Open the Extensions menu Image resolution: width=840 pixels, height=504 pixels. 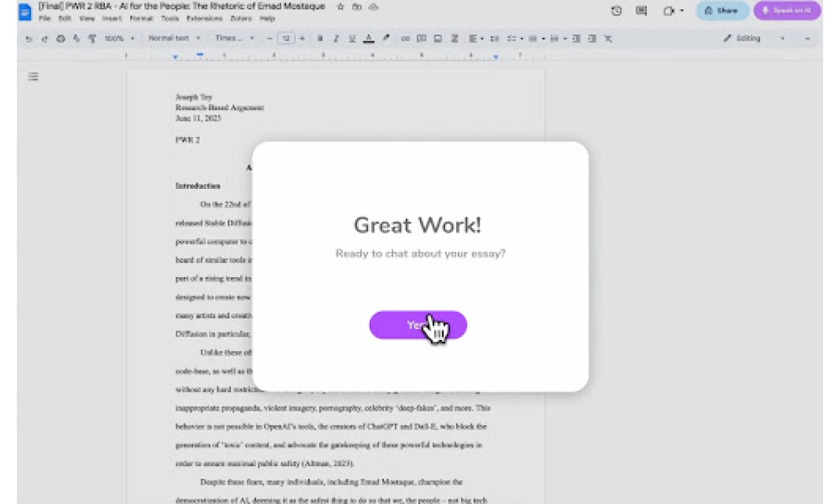pyautogui.click(x=204, y=18)
